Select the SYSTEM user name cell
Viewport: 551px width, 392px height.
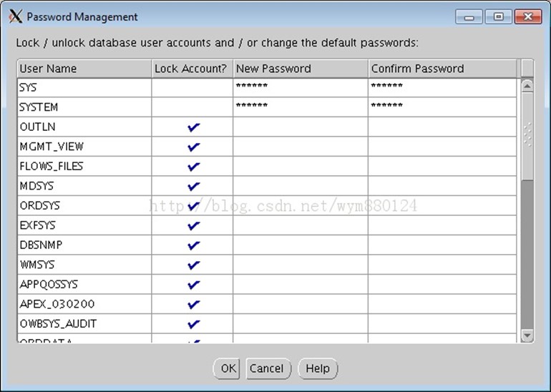coord(84,107)
